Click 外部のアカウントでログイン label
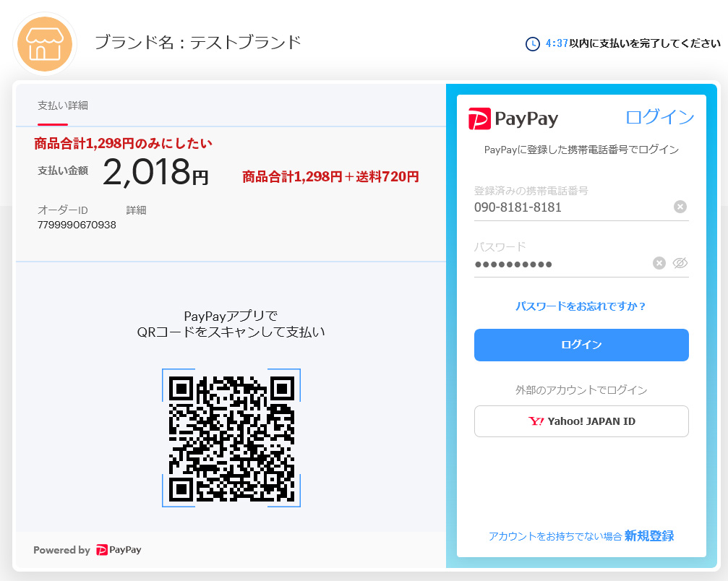This screenshot has width=728, height=581. [x=581, y=390]
